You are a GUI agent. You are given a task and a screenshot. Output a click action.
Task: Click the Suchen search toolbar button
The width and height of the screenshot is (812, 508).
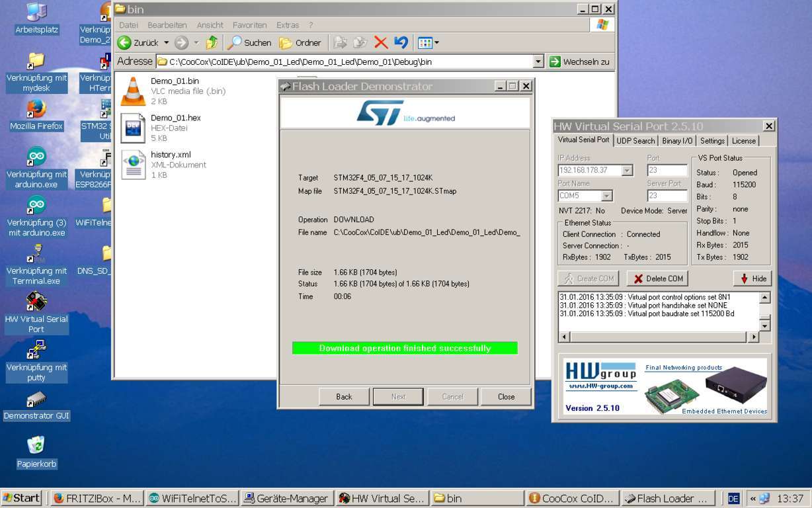249,43
